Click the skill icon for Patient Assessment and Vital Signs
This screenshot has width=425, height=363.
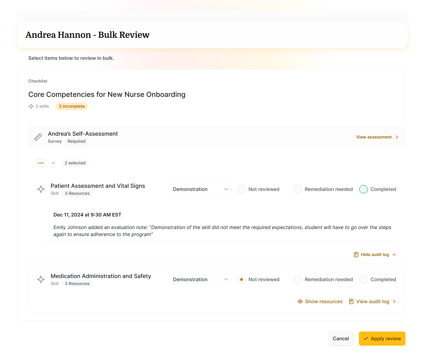click(x=41, y=189)
